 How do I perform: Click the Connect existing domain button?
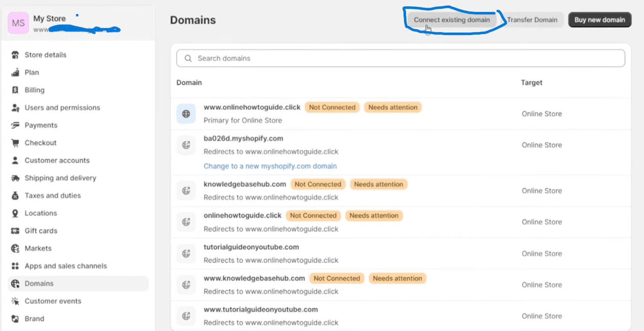(452, 20)
